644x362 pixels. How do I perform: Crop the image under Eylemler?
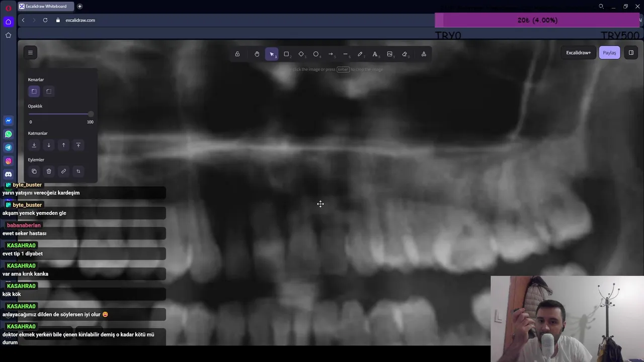pyautogui.click(x=78, y=171)
